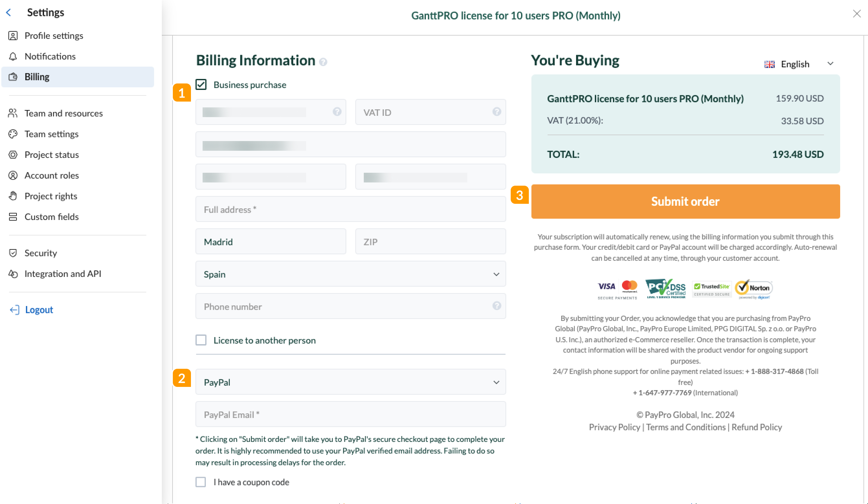
Task: Click the VAT ID input field
Action: (430, 112)
